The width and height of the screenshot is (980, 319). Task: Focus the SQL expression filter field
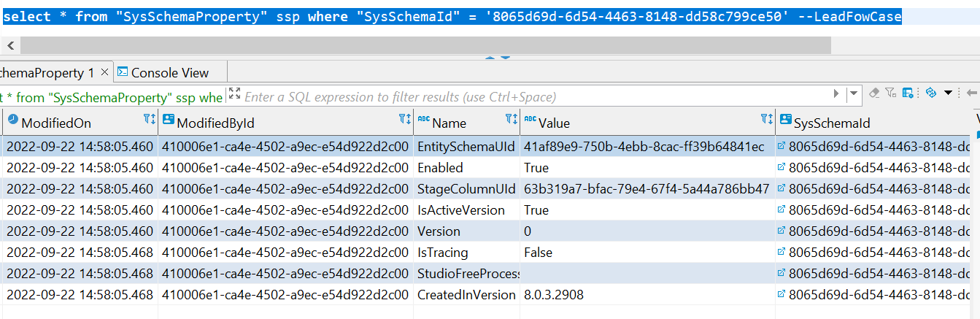536,96
